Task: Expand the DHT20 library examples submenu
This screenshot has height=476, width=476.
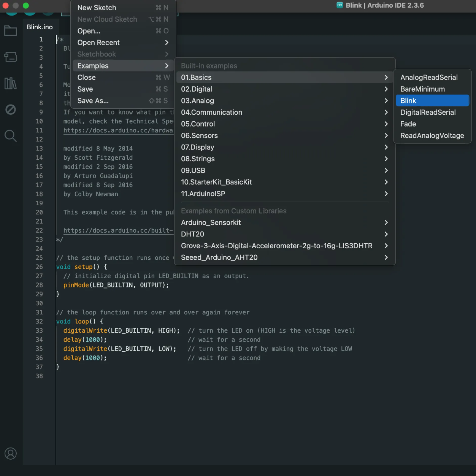Action: (192, 234)
